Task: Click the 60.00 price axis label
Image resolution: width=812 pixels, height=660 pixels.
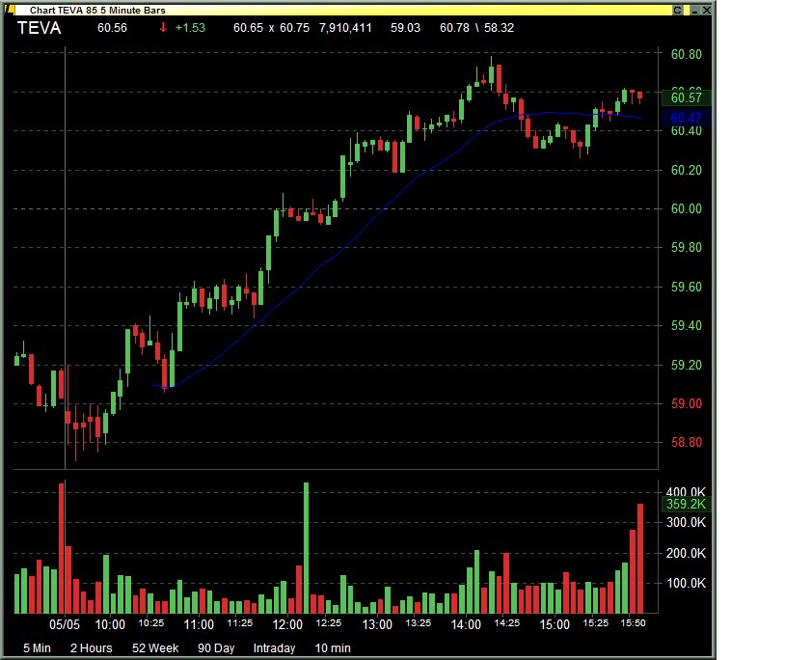Action: tap(687, 208)
